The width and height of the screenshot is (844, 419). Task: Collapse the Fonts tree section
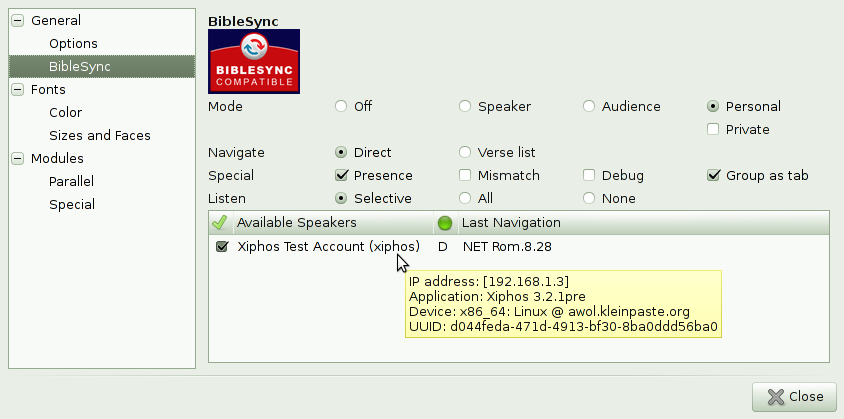(18, 89)
